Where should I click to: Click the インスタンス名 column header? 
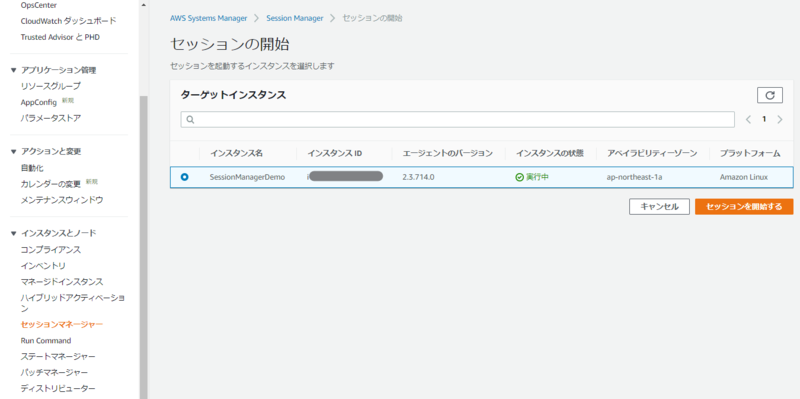click(237, 153)
